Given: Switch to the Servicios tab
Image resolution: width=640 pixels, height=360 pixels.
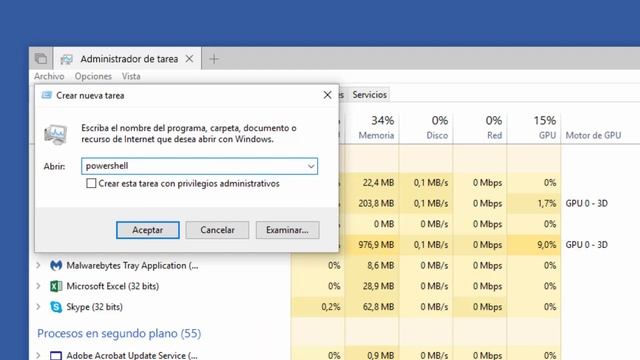Looking at the screenshot, I should point(369,95).
